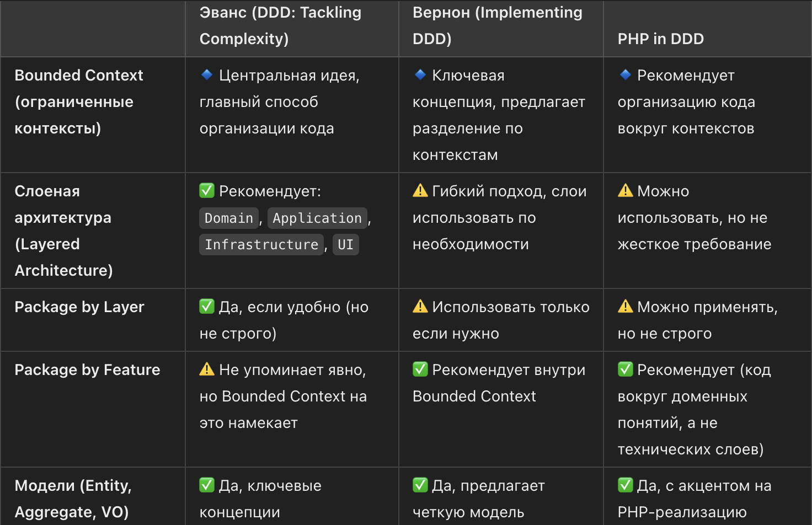The width and height of the screenshot is (812, 525).
Task: Click the warning icon next to "Гибкий подход"
Action: coord(420,191)
